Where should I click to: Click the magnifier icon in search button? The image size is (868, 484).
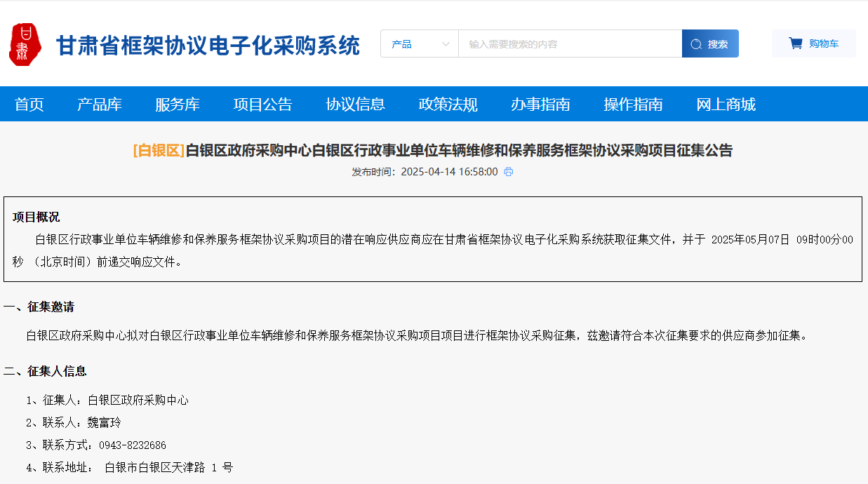click(695, 43)
